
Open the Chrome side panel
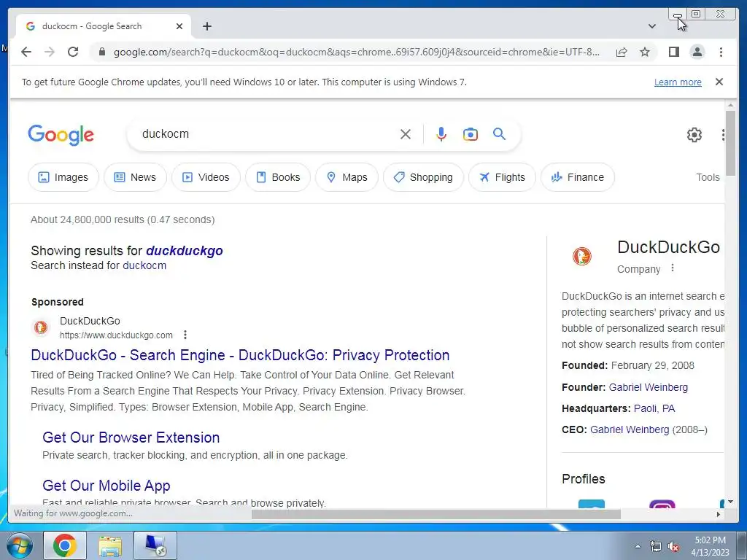(x=673, y=52)
